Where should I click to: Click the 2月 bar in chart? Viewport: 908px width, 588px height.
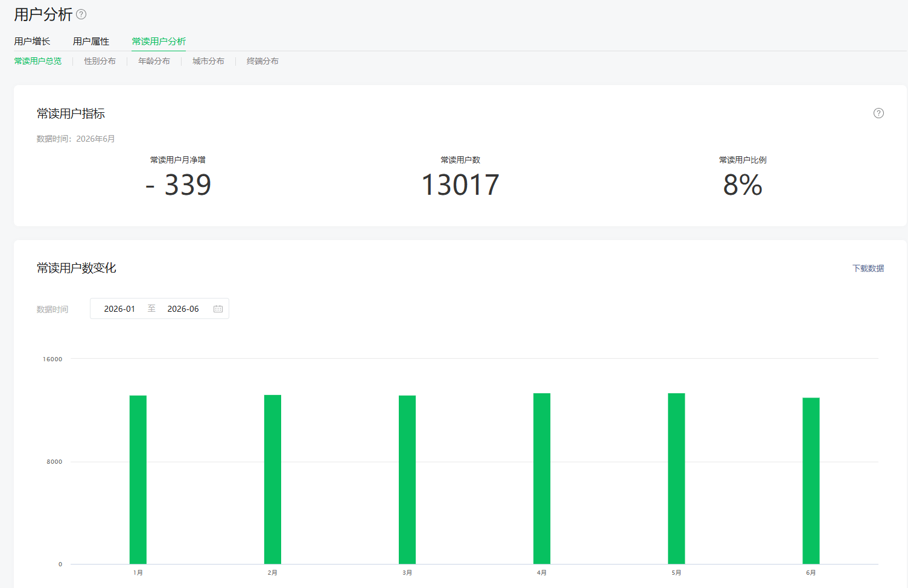[x=273, y=479]
